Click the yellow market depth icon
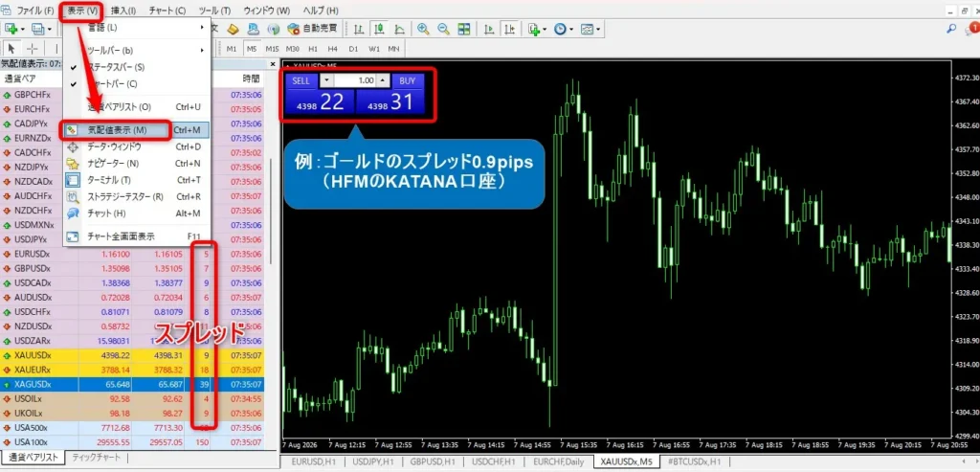Image resolution: width=980 pixels, height=472 pixels. coord(234,29)
